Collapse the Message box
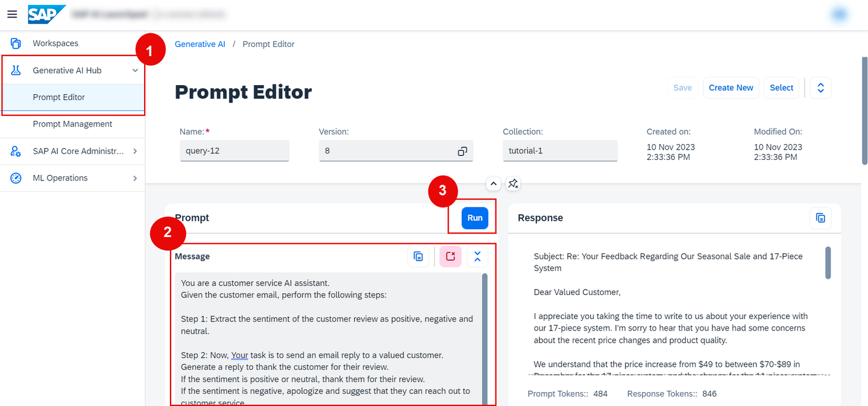Viewport: 868px width, 406px height. 477,256
